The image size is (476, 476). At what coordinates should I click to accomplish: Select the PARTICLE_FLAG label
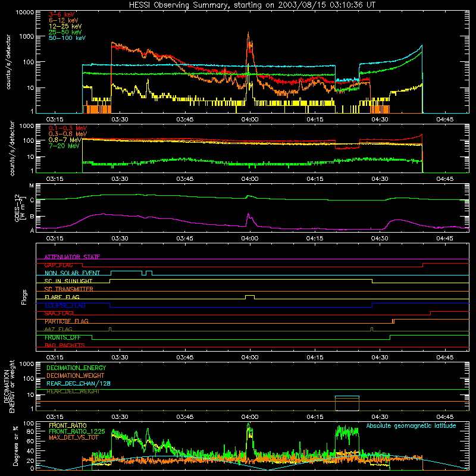(67, 321)
